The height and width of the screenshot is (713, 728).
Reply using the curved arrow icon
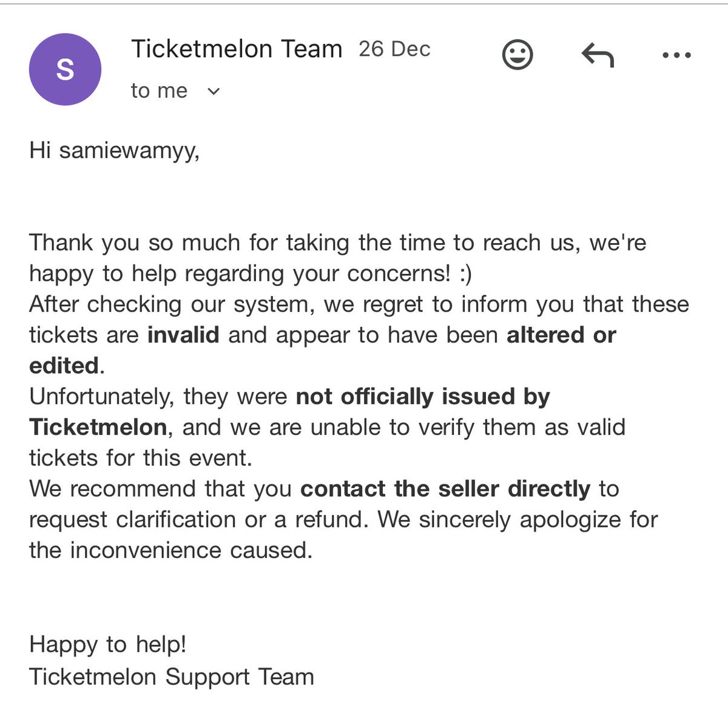coord(598,55)
